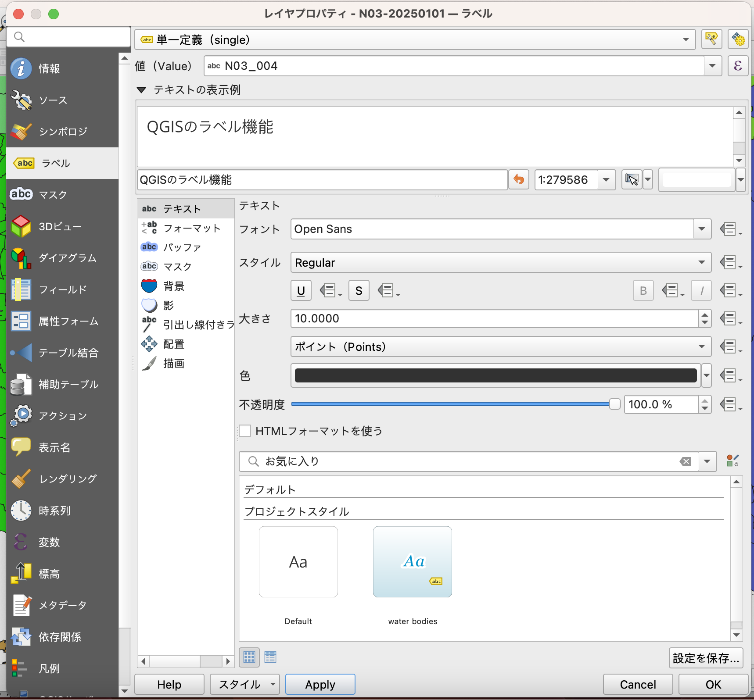Switch style list to icon grid view
Screen dimensions: 754x700
[x=249, y=657]
